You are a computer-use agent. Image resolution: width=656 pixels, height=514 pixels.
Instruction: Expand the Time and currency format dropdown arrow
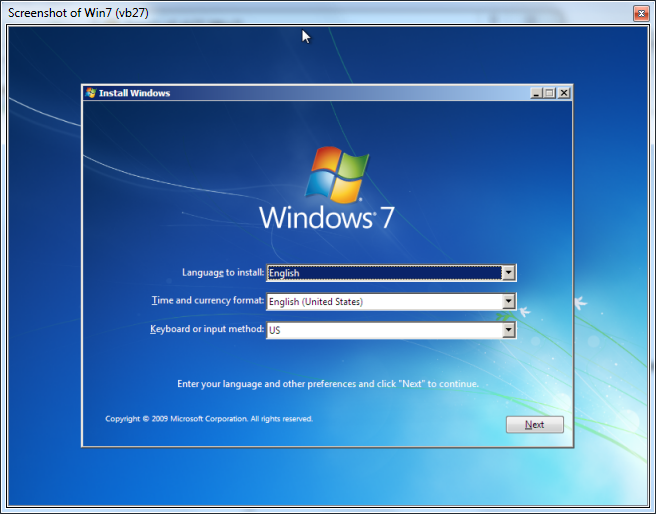(x=508, y=302)
